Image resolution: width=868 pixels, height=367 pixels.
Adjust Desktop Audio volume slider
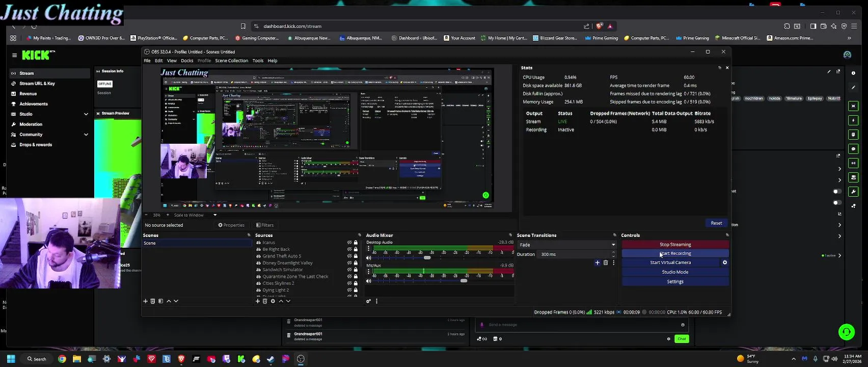427,258
